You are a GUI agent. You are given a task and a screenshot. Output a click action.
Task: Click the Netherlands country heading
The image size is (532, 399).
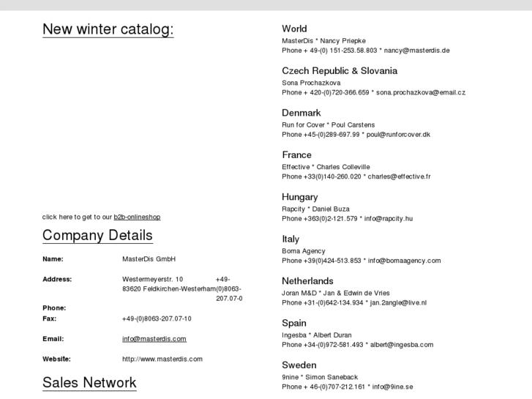[x=307, y=281]
